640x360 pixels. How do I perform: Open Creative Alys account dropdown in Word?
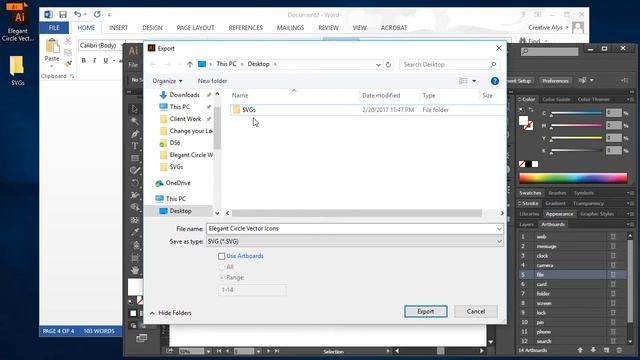click(x=567, y=27)
